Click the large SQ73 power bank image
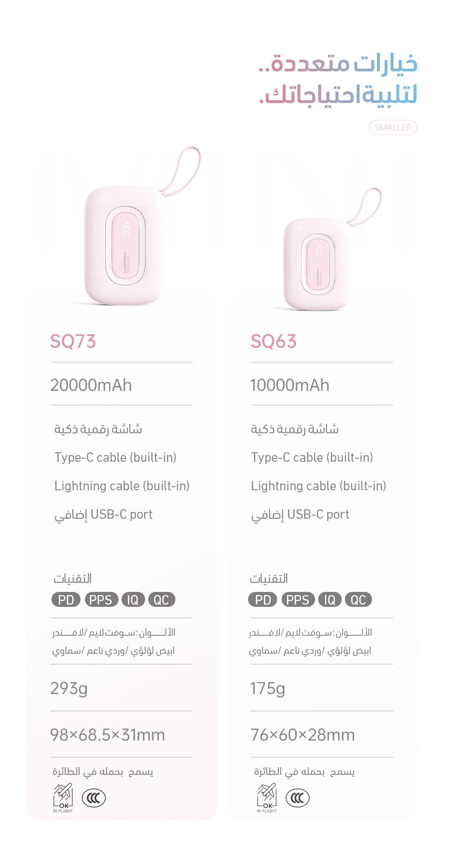 (x=122, y=244)
